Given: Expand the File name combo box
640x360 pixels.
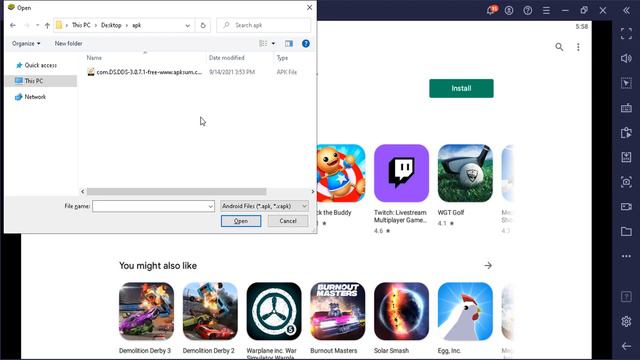Looking at the screenshot, I should coord(211,207).
